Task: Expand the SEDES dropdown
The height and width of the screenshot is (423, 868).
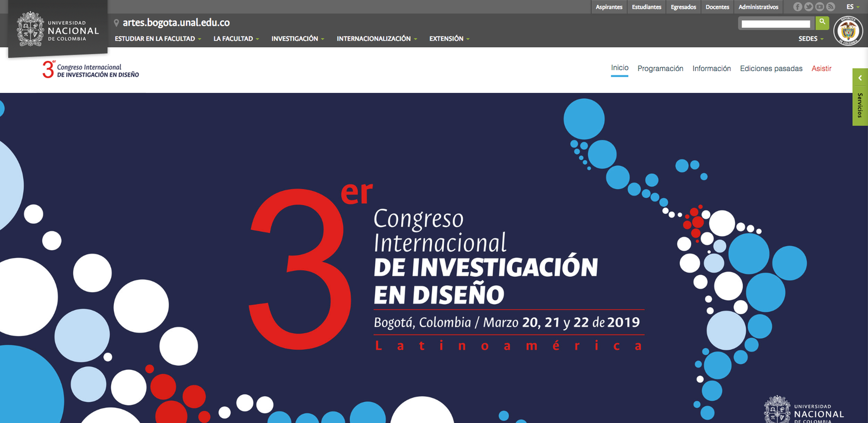Action: point(810,39)
